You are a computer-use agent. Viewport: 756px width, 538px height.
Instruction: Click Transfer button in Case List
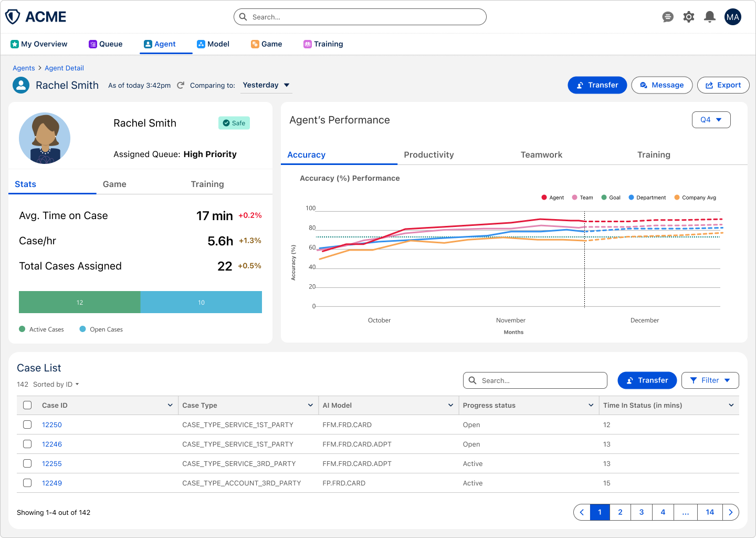click(647, 380)
